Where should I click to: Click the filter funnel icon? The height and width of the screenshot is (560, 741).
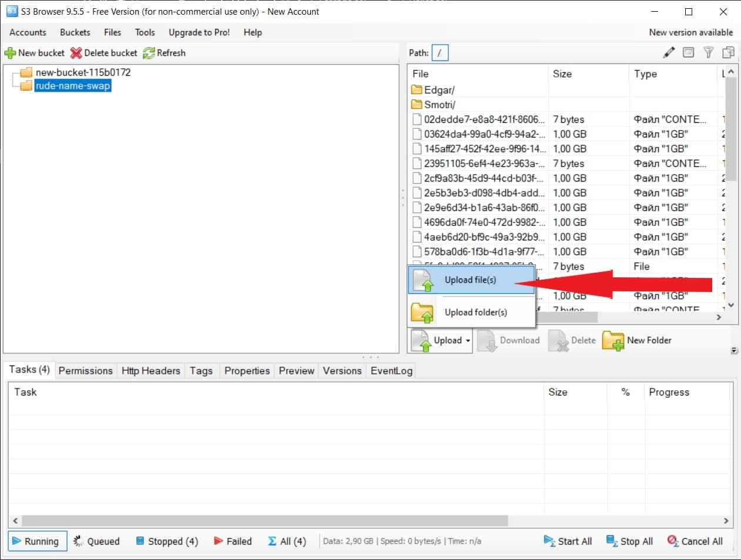coord(708,52)
